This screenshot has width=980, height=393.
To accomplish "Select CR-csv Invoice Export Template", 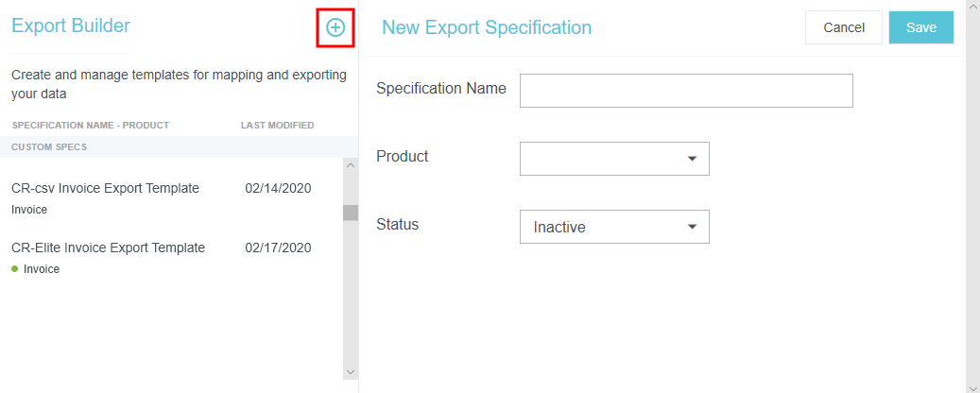I will tap(105, 188).
